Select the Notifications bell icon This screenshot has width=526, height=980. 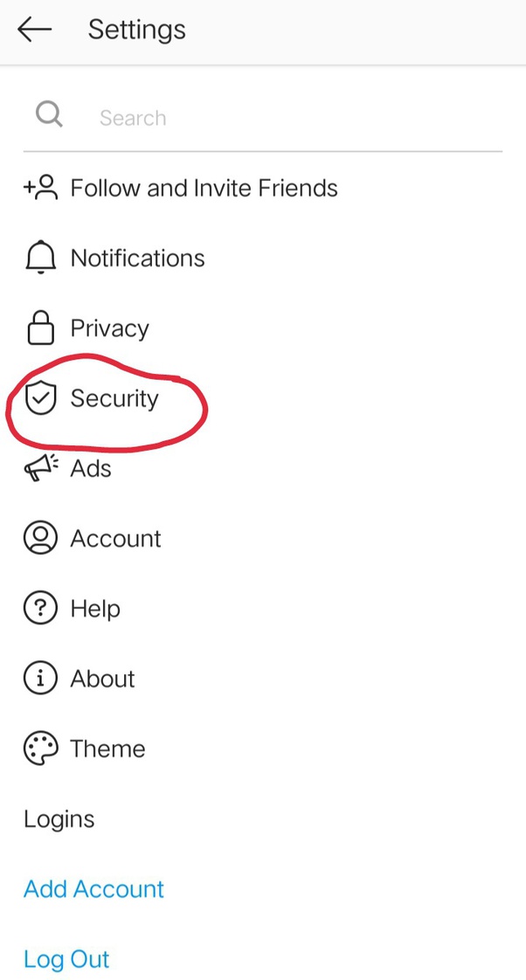(x=39, y=257)
